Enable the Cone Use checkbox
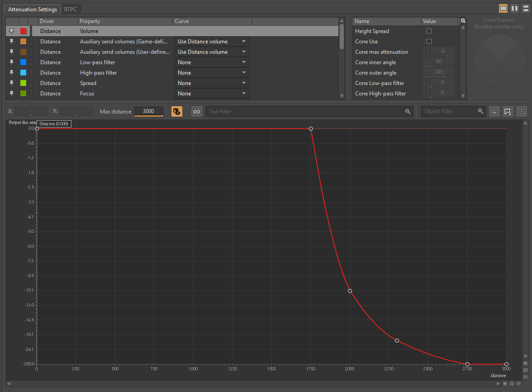The height and width of the screenshot is (392, 532). pos(429,42)
